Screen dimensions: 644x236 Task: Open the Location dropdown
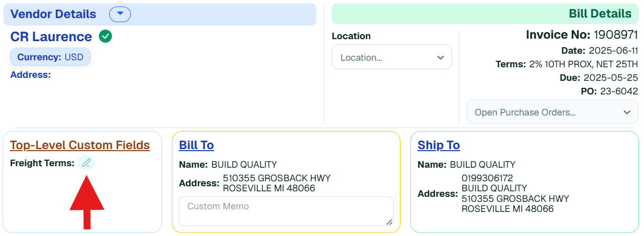pos(392,57)
